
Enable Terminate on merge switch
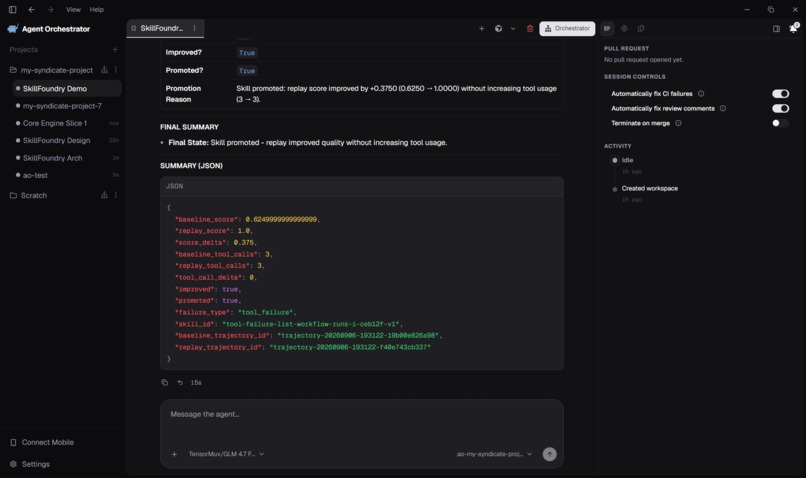pyautogui.click(x=780, y=123)
